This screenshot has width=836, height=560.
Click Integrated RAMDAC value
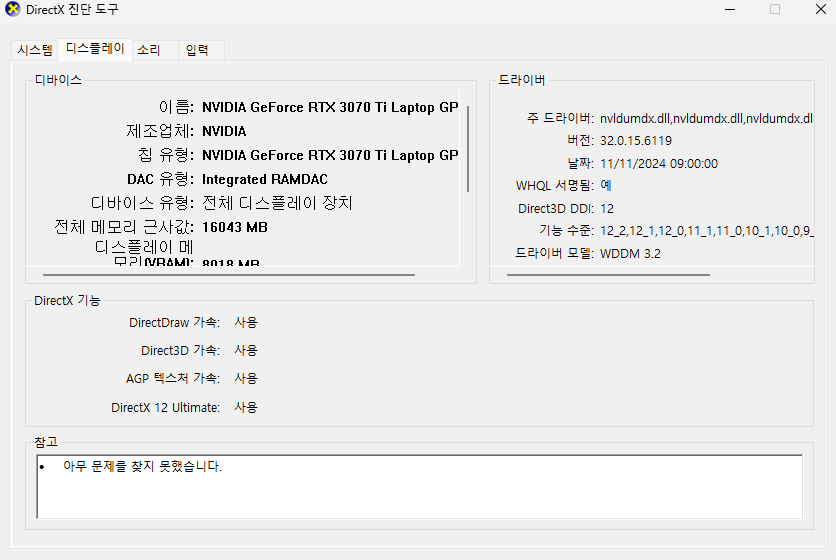[x=264, y=179]
